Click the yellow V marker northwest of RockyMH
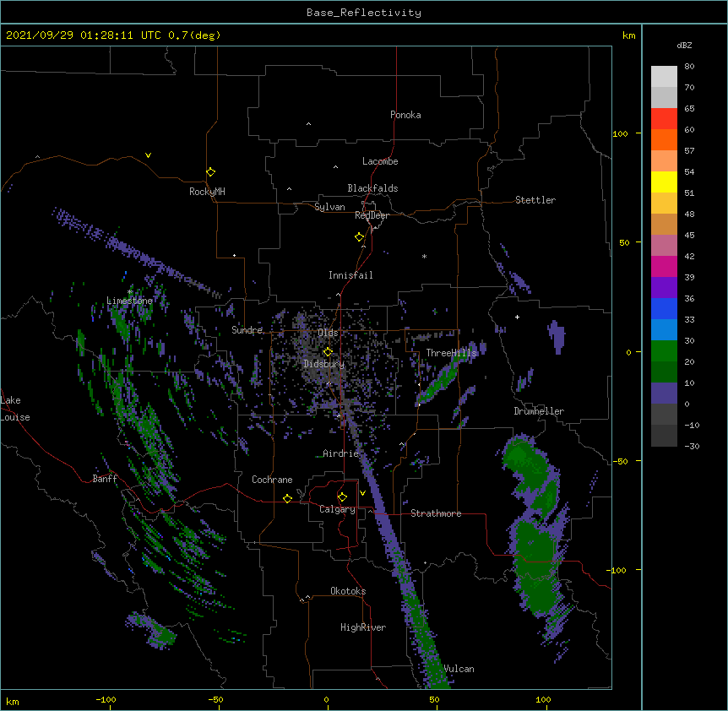This screenshot has height=711, width=728. [148, 155]
